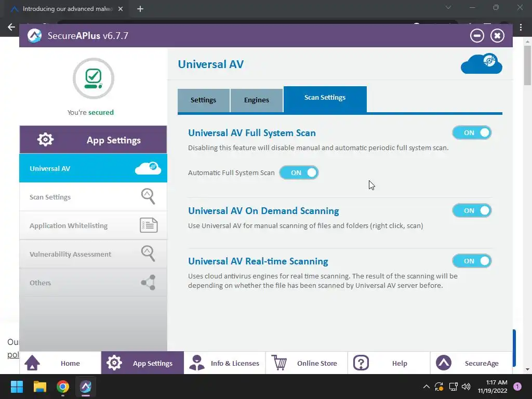
Task: Click the Others share icon in sidebar
Action: click(x=148, y=282)
